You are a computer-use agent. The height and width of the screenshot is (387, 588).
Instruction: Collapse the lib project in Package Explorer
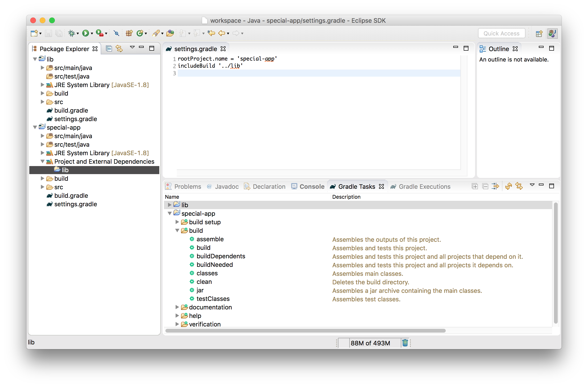click(x=35, y=59)
